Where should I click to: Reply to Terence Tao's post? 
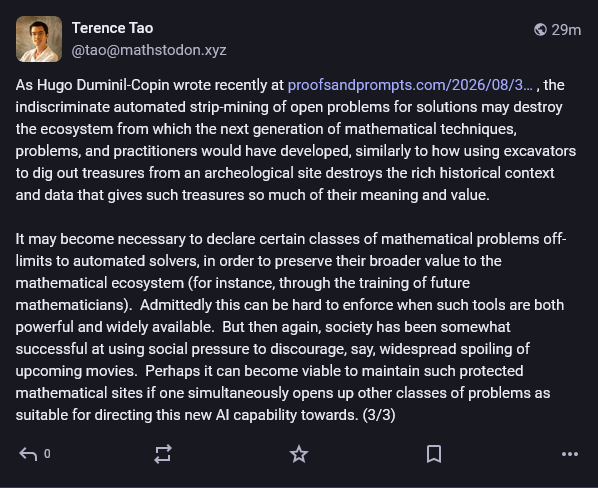28,454
